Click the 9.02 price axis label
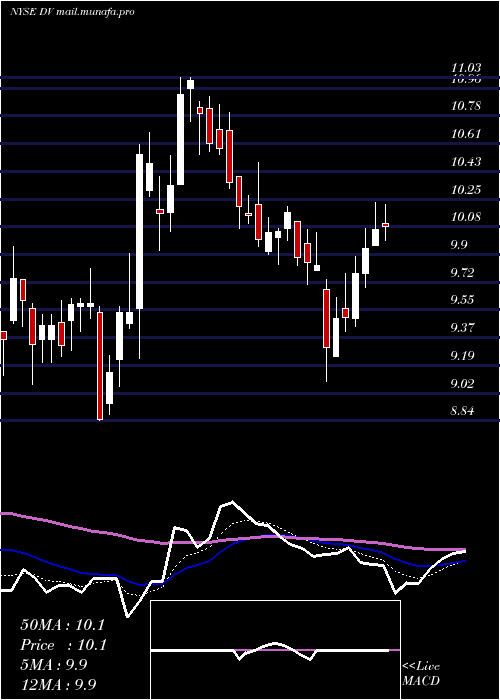Image resolution: width=500 pixels, height=700 pixels. 462,383
